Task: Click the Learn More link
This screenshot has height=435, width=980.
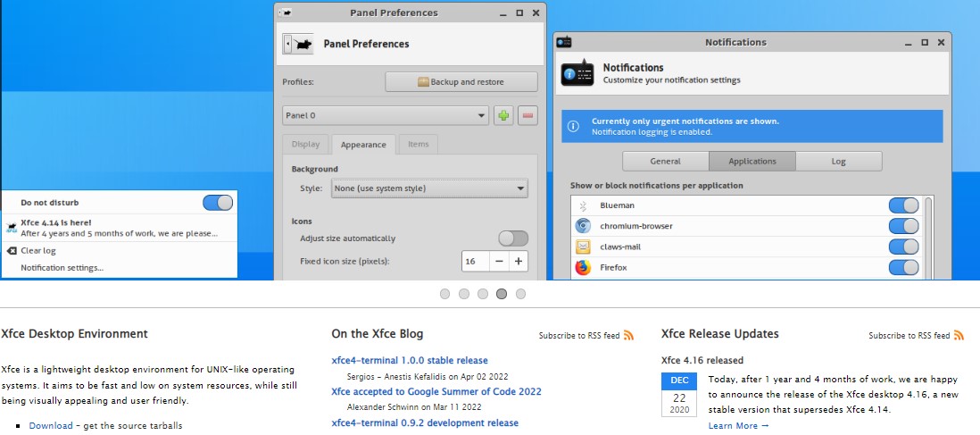Action: [x=739, y=425]
